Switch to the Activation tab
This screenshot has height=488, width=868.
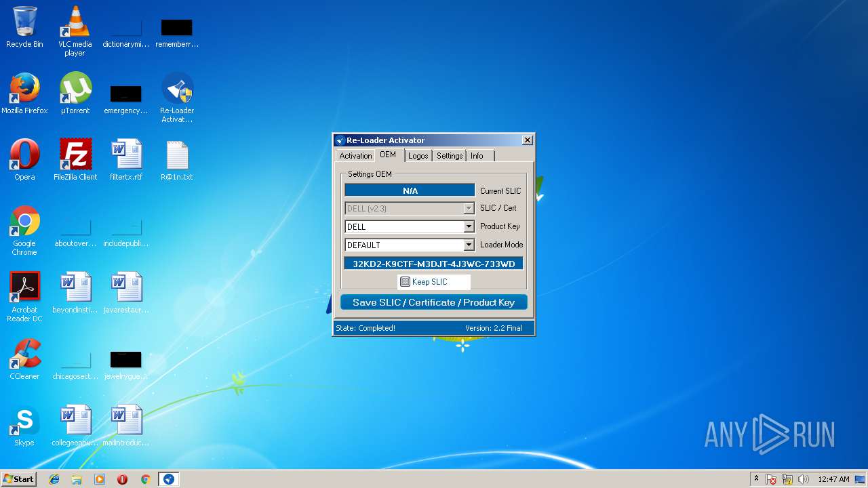(355, 156)
